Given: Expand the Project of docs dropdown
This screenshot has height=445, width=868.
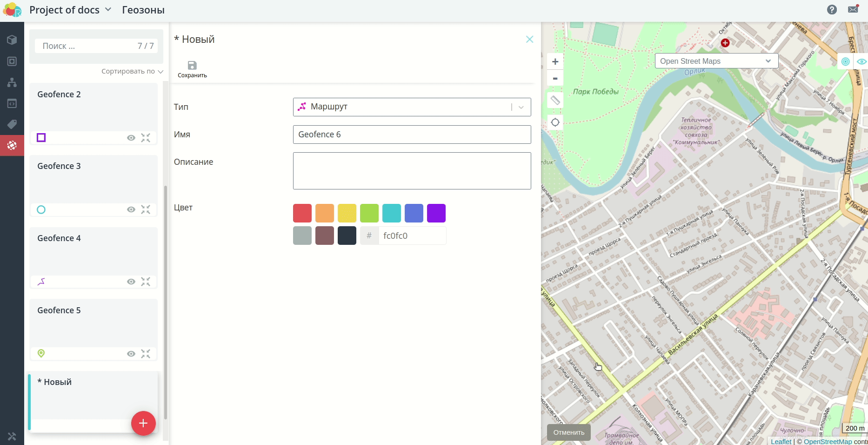Looking at the screenshot, I should coord(70,10).
